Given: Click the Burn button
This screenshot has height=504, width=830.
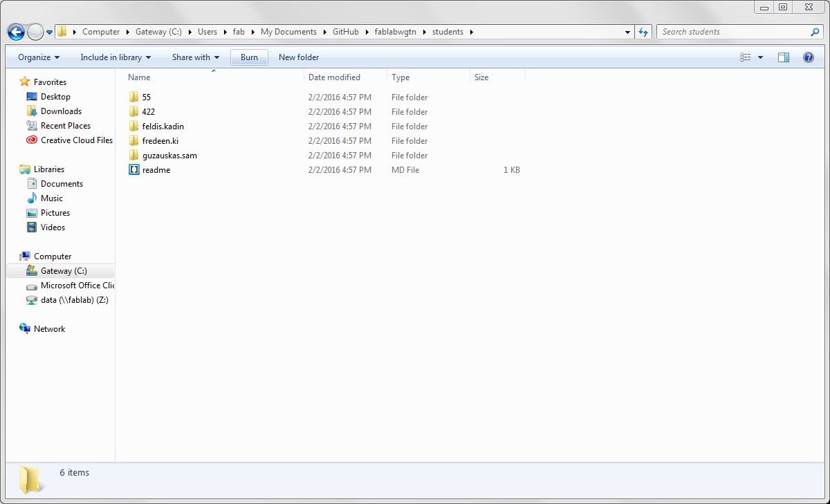Looking at the screenshot, I should coord(249,57).
